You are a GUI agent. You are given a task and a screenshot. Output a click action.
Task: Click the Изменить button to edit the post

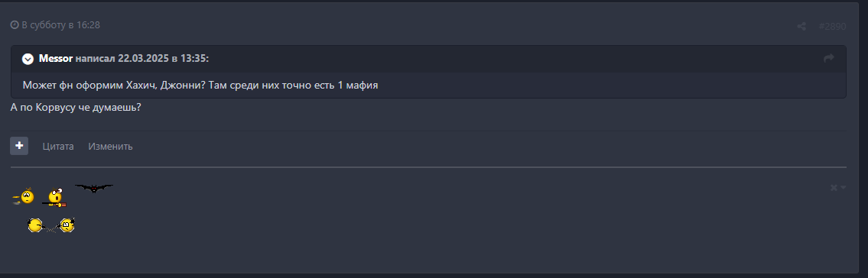click(110, 147)
